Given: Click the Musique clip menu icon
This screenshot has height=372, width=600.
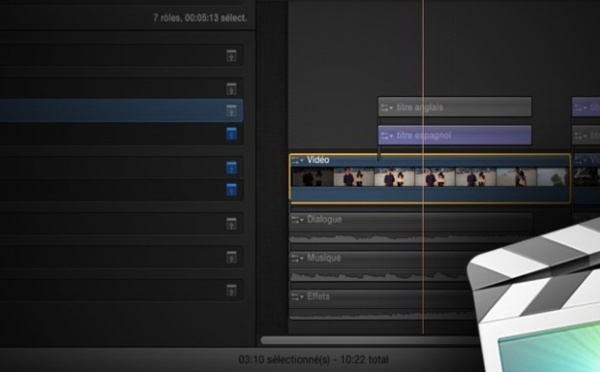Looking at the screenshot, I should coord(297,258).
